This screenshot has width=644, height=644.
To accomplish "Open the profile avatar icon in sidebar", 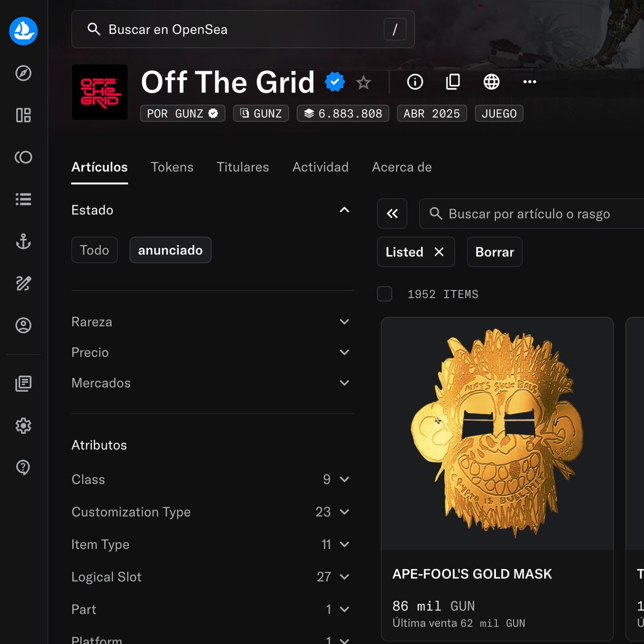I will tap(23, 325).
